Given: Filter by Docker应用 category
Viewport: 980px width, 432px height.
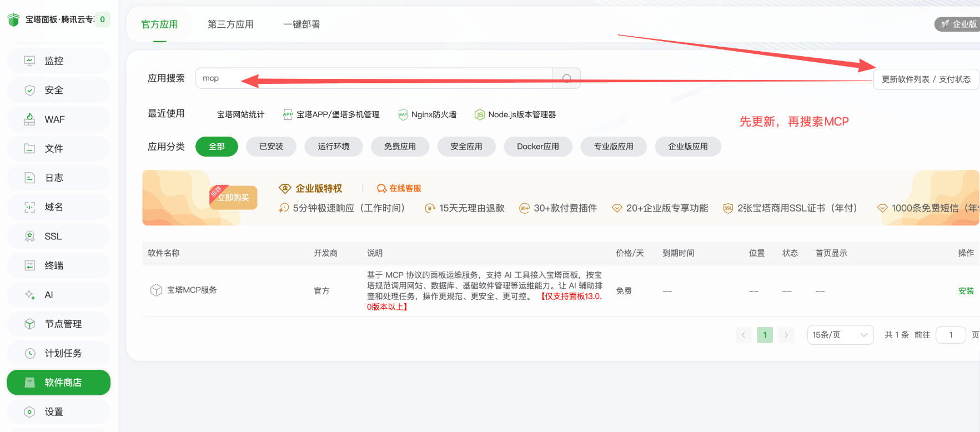Looking at the screenshot, I should 538,147.
